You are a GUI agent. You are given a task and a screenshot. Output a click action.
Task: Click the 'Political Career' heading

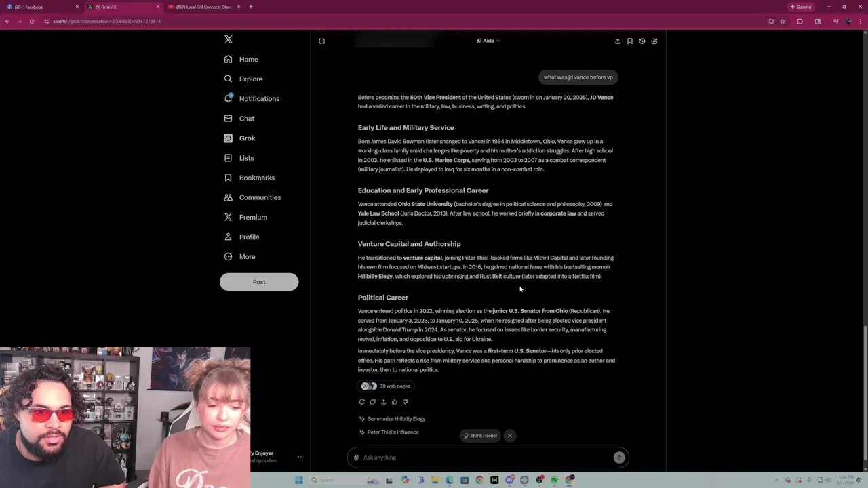coord(383,298)
